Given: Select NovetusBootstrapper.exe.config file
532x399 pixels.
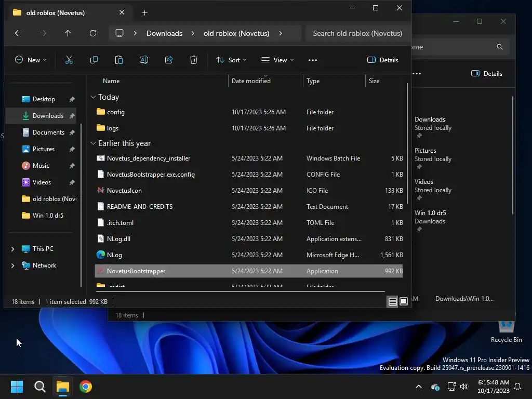Looking at the screenshot, I should pyautogui.click(x=249, y=175).
